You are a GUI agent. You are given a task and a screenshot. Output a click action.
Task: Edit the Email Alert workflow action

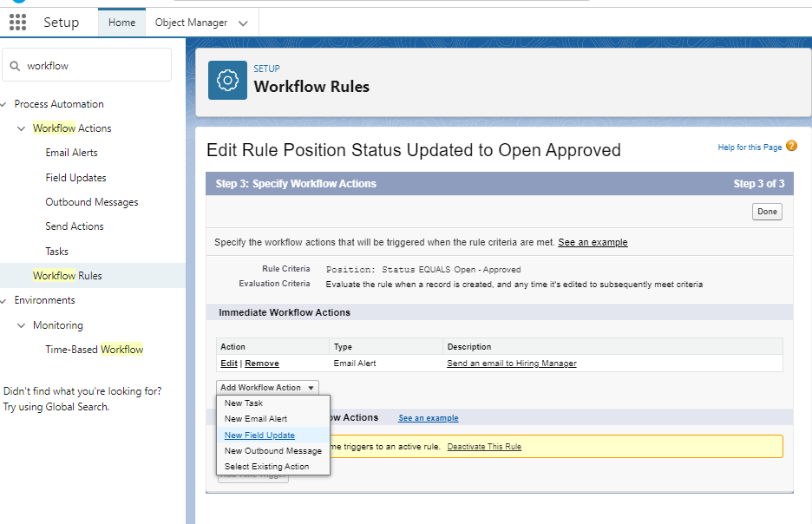(229, 364)
